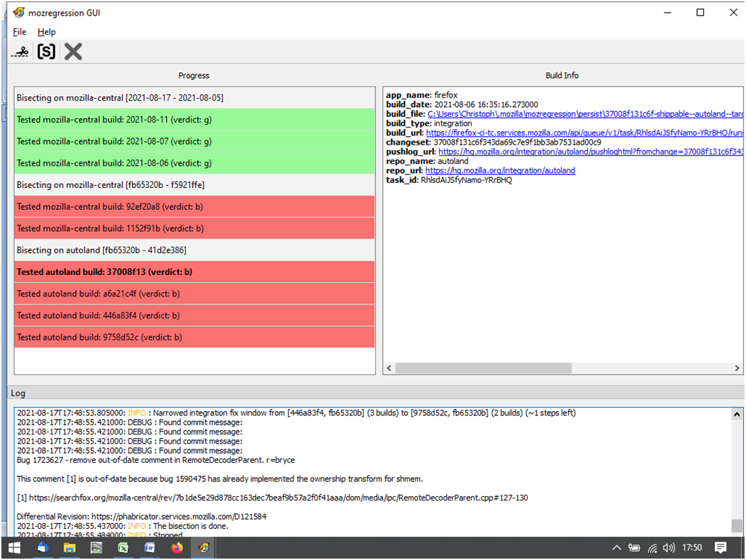Viewport: 746px width, 560px height.
Task: Click the X stop bisection toolbar icon
Action: tap(73, 51)
